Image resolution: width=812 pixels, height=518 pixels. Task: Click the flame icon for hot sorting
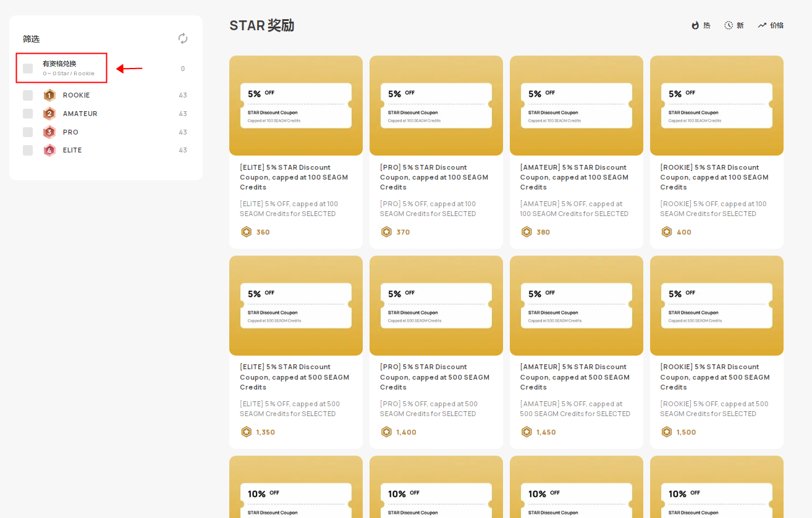point(695,25)
